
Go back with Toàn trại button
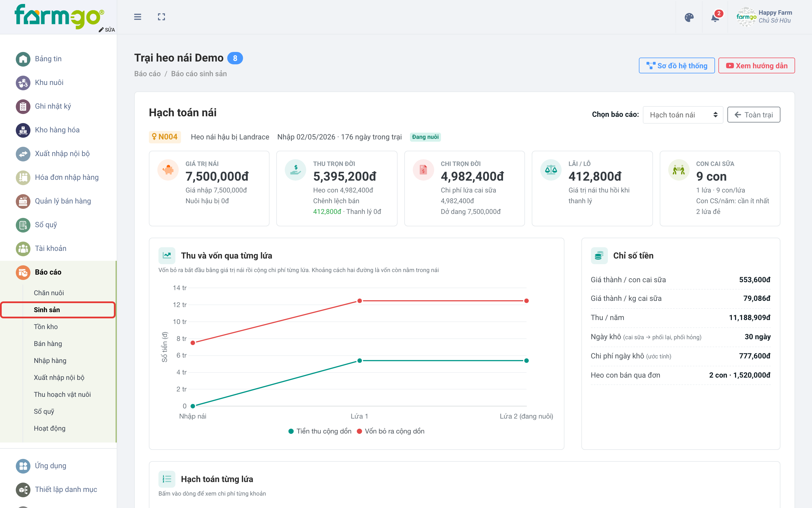point(753,115)
